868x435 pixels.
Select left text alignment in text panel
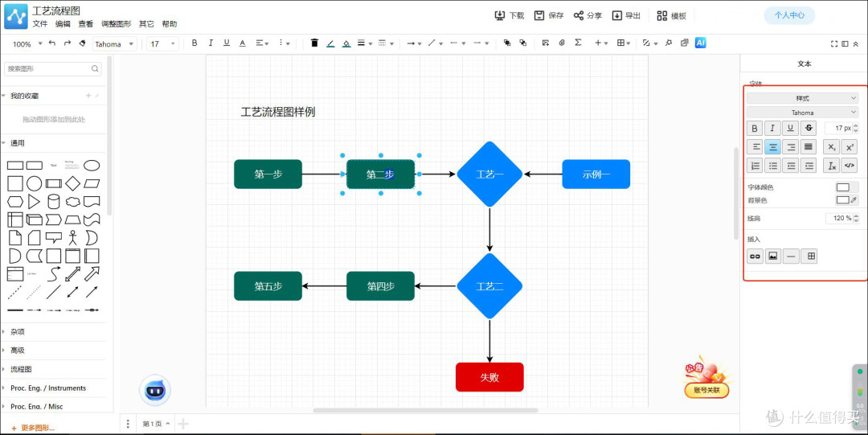click(x=755, y=147)
